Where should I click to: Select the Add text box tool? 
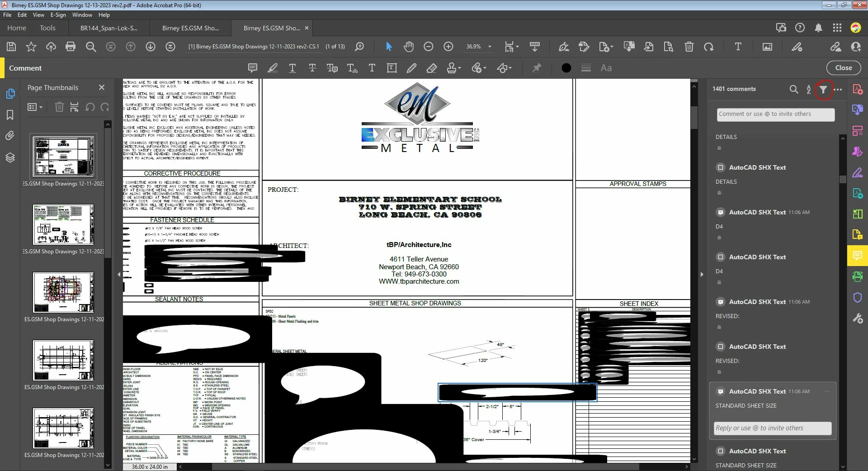click(x=392, y=68)
